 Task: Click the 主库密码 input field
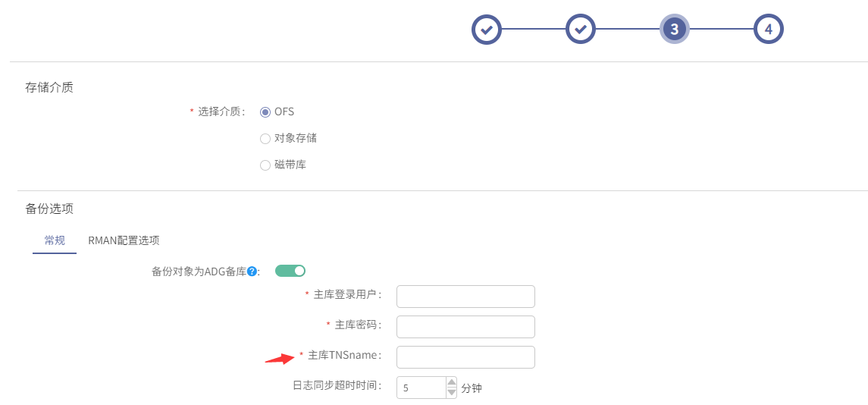pyautogui.click(x=465, y=327)
